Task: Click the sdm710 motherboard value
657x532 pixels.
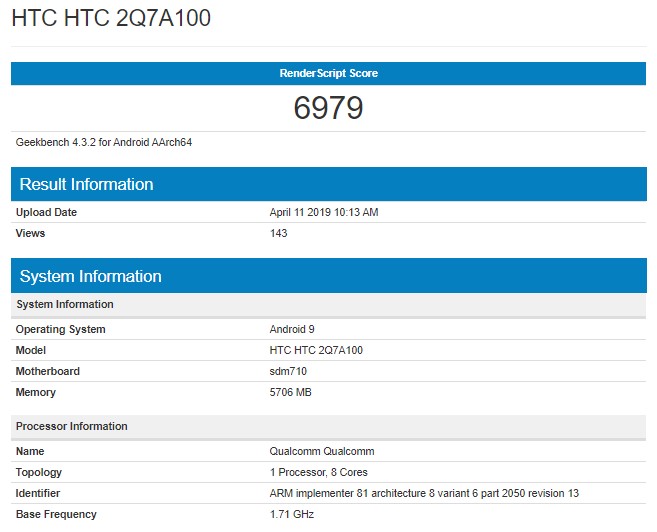Action: [x=288, y=371]
